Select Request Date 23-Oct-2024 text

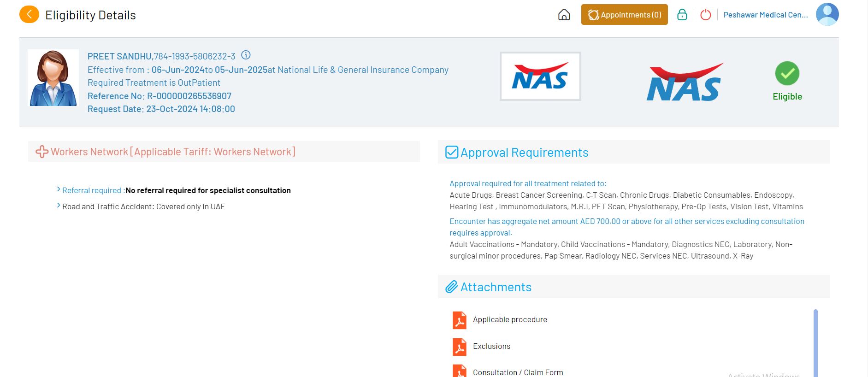click(x=161, y=109)
